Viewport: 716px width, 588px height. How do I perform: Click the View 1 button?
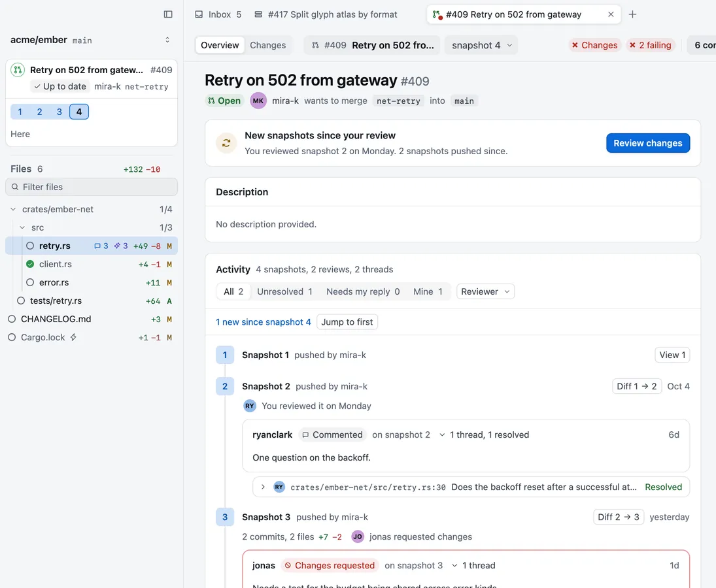pos(672,355)
